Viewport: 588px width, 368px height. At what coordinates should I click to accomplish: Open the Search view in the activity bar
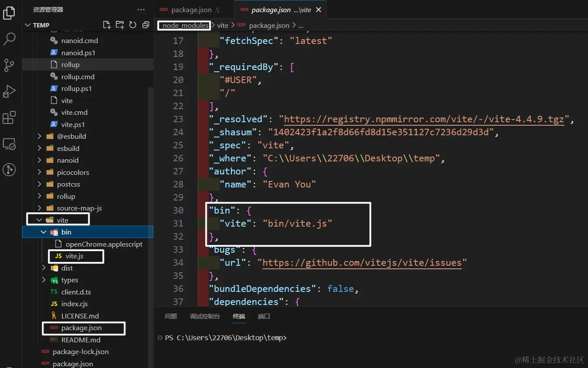(x=9, y=39)
